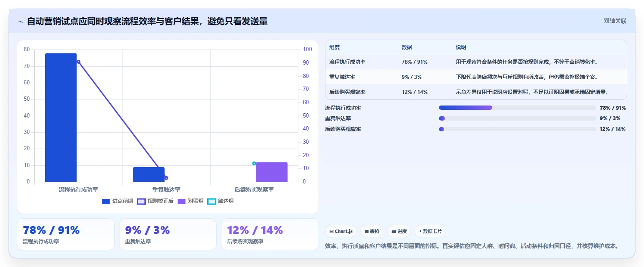Click the purple 后续购买观察率 bar

pos(272,172)
